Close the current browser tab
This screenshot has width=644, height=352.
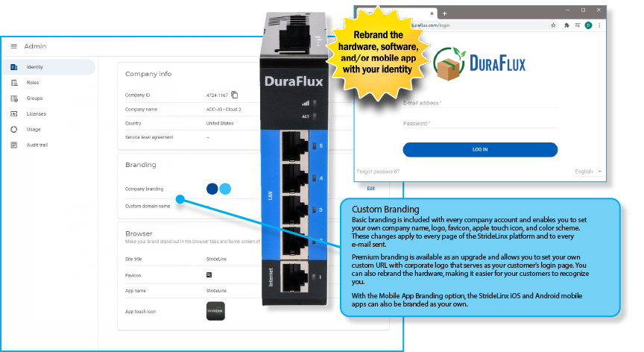[x=432, y=13]
